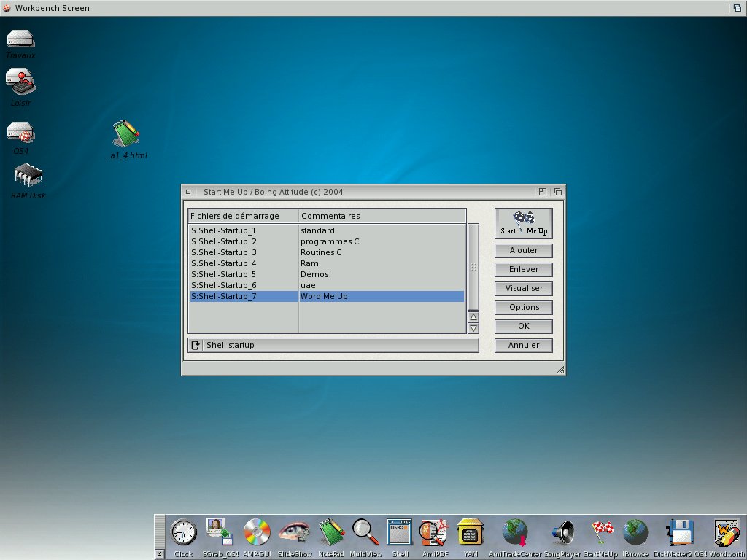Open the Loisir drive icon
This screenshot has height=560, width=747.
[x=20, y=81]
